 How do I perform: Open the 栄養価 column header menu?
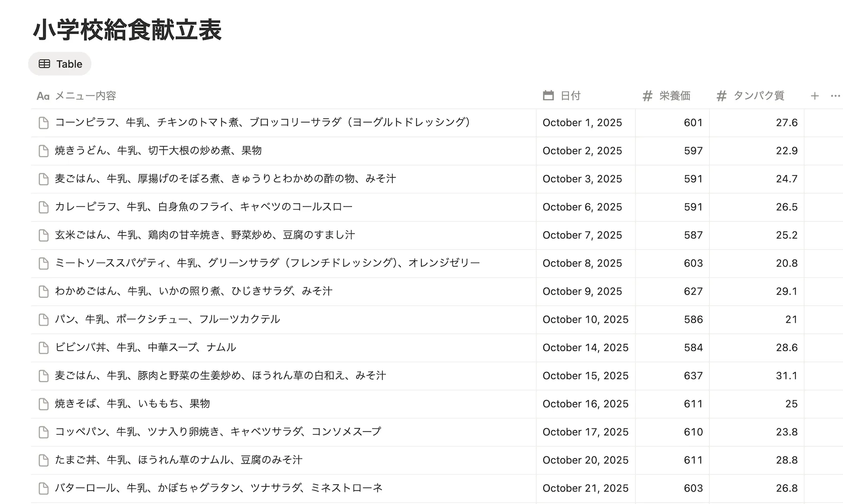(674, 96)
